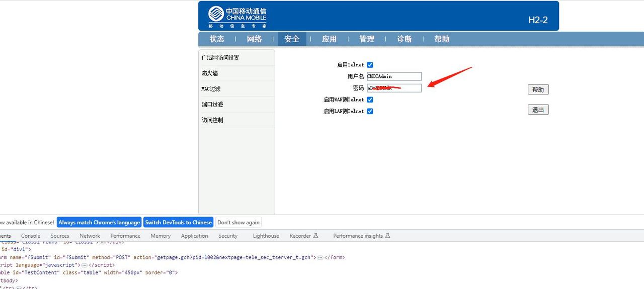Switch to the Console DevTools tab

tap(31, 236)
